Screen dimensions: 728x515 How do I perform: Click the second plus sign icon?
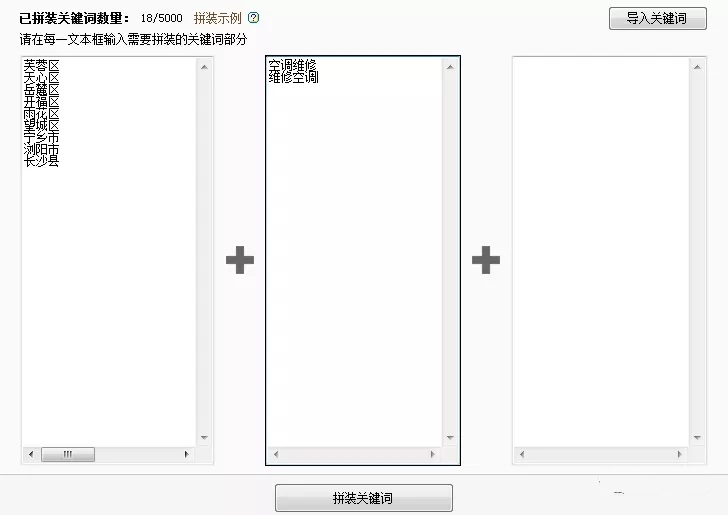(x=486, y=260)
